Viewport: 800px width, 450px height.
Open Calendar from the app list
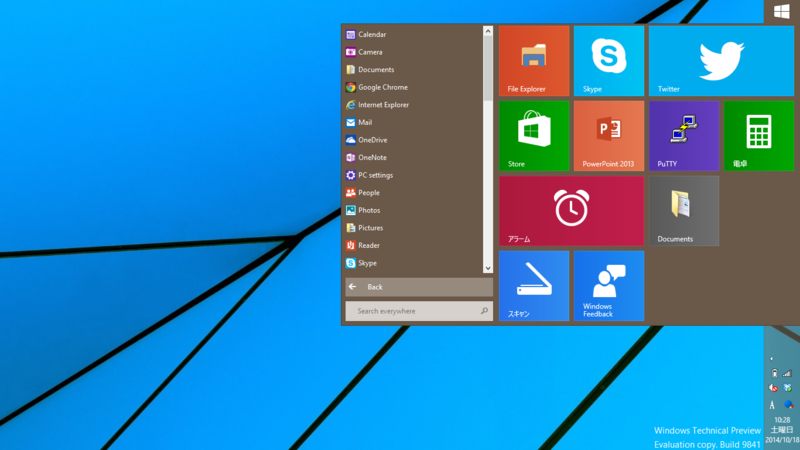(x=412, y=34)
